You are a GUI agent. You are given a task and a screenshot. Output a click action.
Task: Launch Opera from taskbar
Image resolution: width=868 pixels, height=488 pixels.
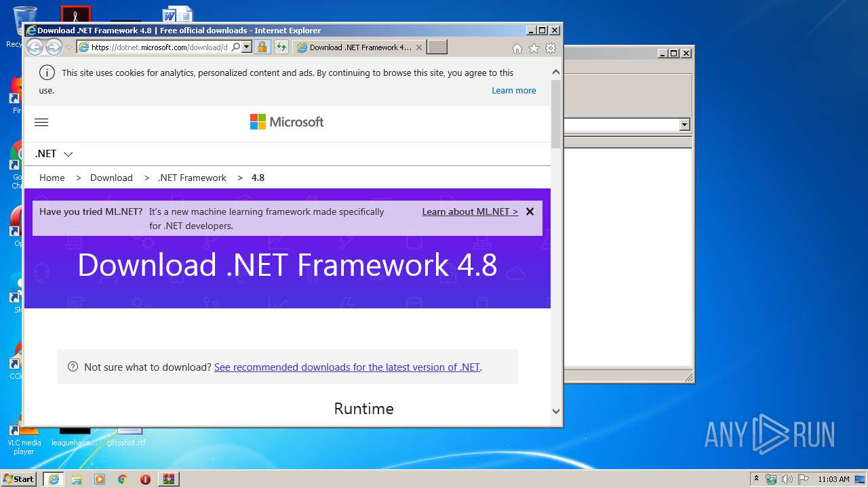[145, 479]
